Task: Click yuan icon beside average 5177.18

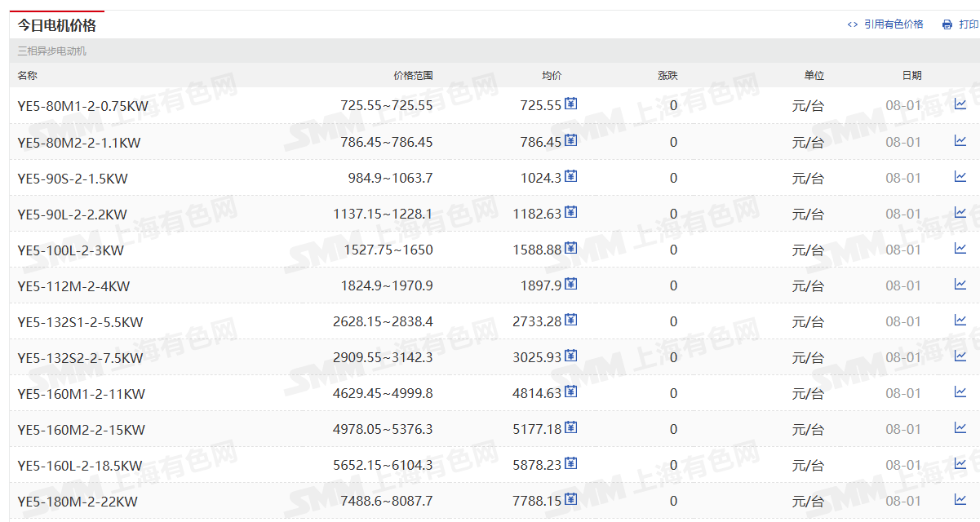Action: click(571, 427)
